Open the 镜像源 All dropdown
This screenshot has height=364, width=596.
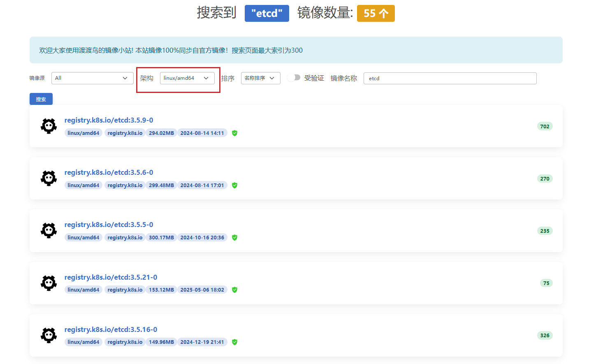(92, 78)
